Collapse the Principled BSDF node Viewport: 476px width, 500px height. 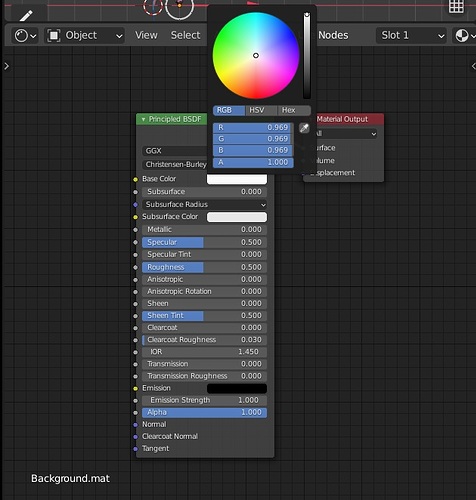coord(143,119)
